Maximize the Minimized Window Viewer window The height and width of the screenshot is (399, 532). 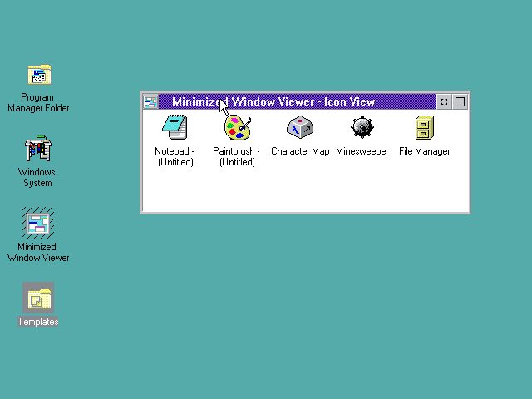point(460,101)
